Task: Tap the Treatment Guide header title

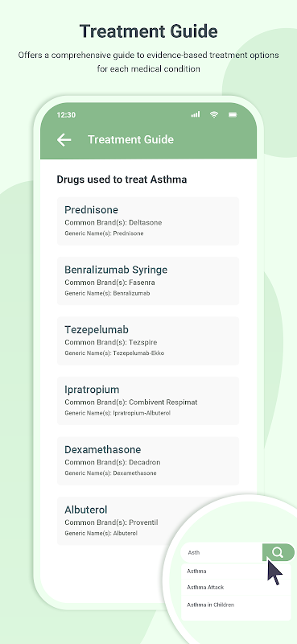Action: [130, 139]
